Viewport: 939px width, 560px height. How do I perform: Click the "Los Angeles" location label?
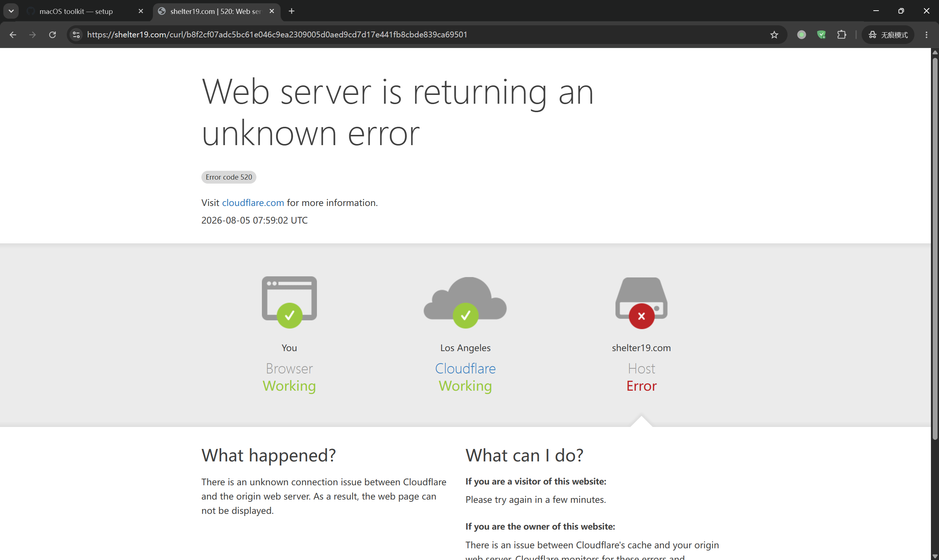[465, 347]
